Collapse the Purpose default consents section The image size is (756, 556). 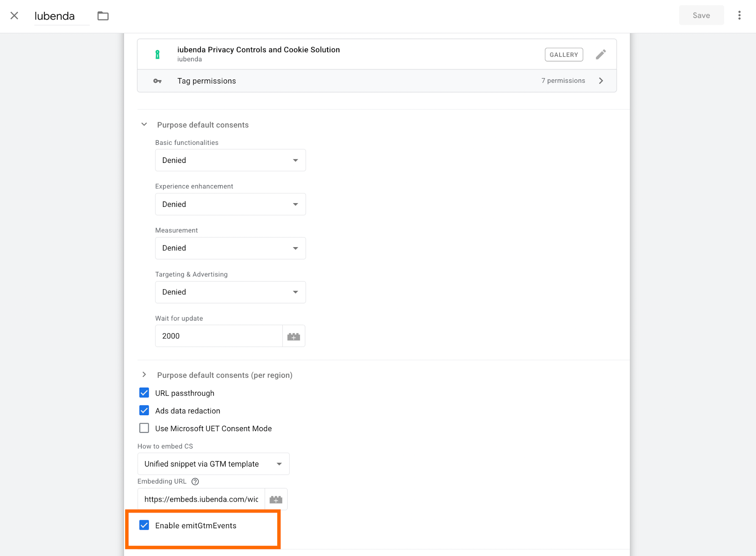click(x=144, y=124)
